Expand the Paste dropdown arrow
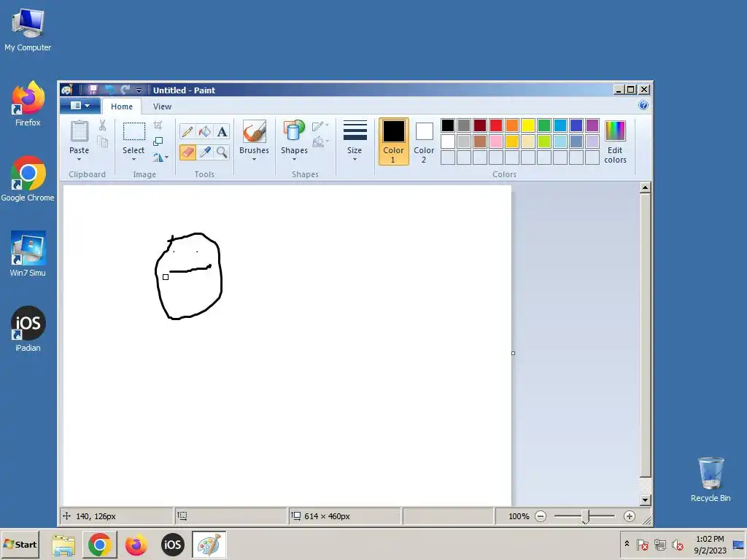This screenshot has height=560, width=747. coord(79,160)
